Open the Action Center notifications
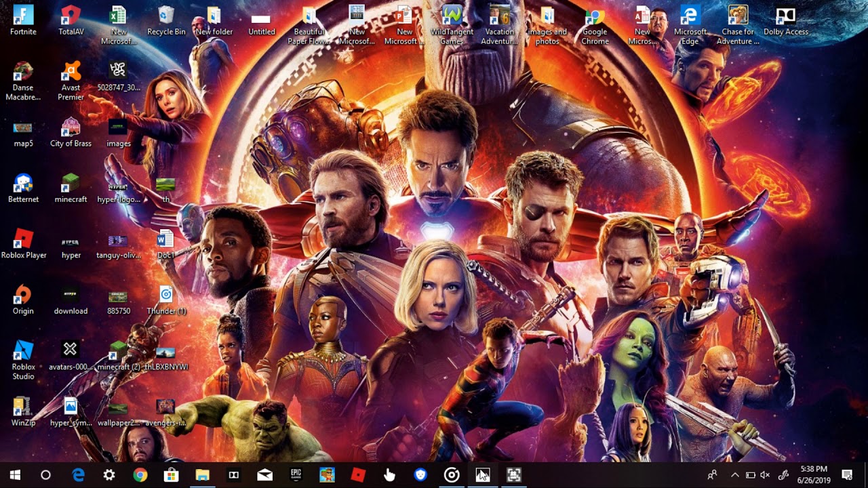The image size is (868, 488). click(847, 475)
